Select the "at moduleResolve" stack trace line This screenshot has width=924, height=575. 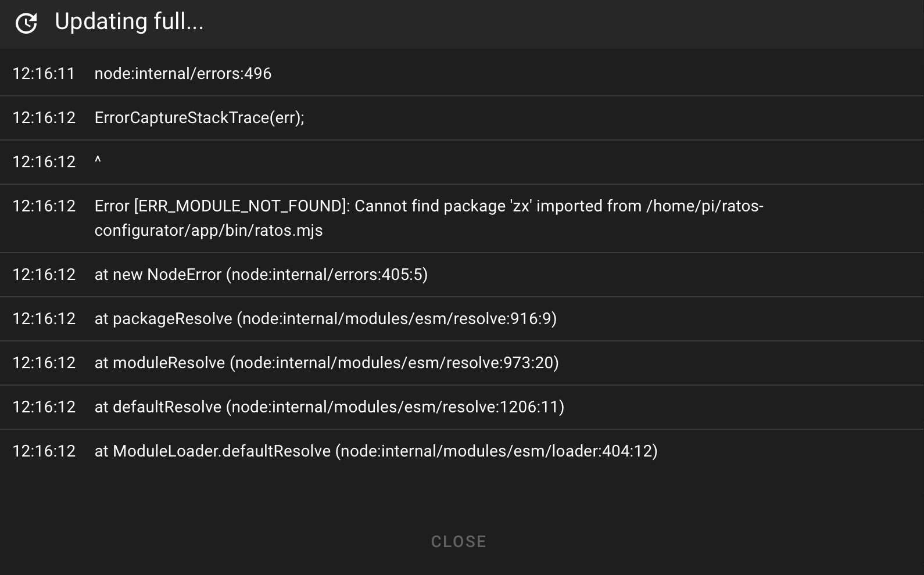(x=327, y=363)
